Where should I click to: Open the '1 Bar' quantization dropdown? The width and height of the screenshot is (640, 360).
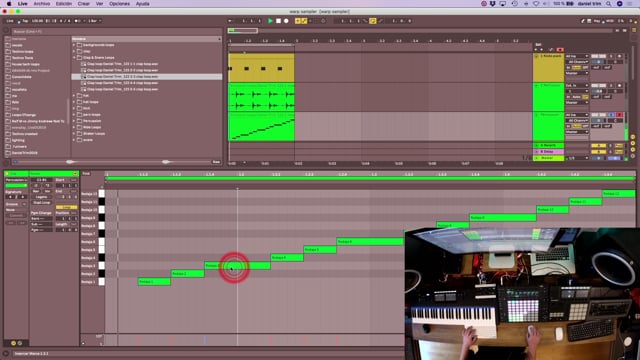click(94, 21)
